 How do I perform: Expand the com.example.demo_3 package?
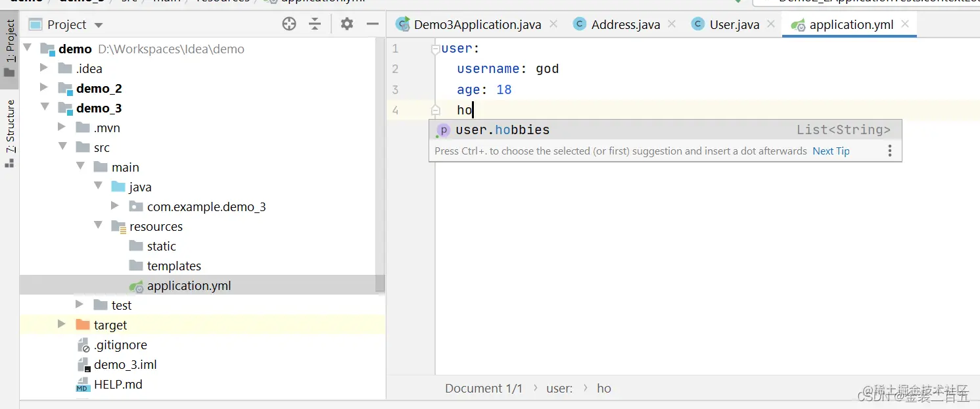click(115, 206)
